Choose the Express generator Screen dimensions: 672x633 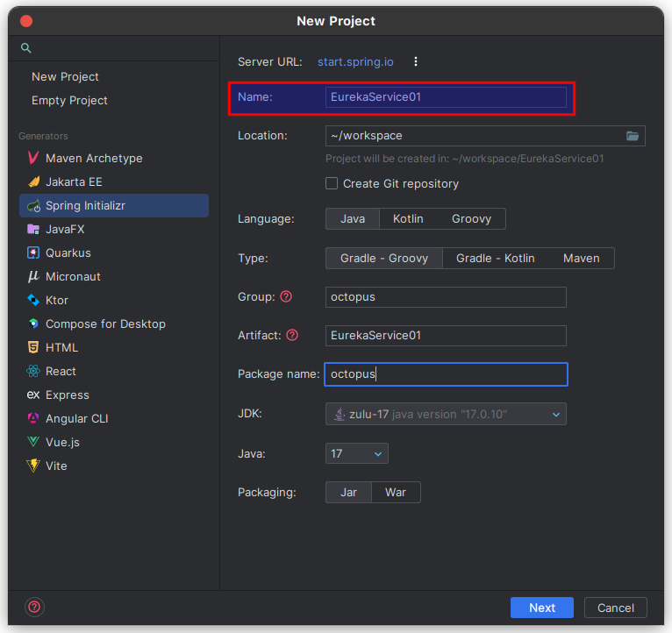click(x=114, y=395)
